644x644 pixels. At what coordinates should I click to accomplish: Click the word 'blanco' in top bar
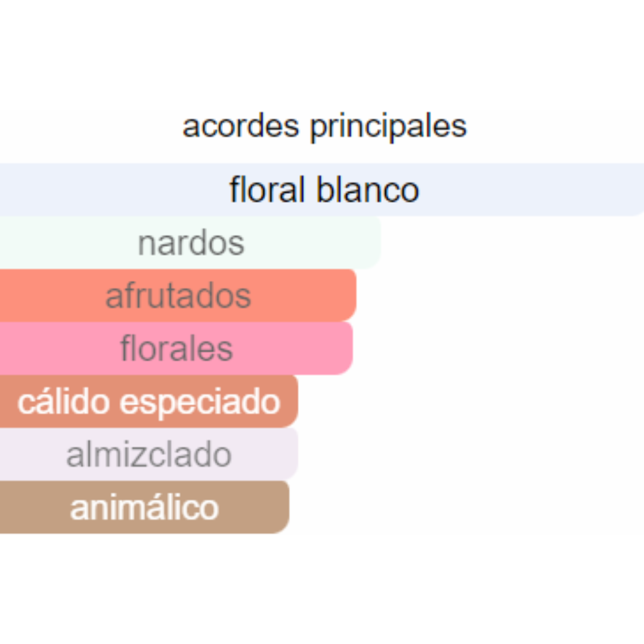click(367, 190)
